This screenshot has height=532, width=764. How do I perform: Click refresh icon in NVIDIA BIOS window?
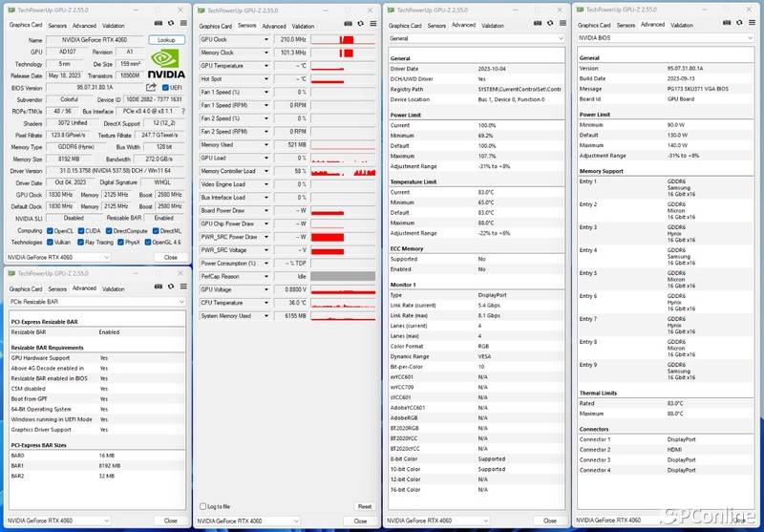click(739, 22)
